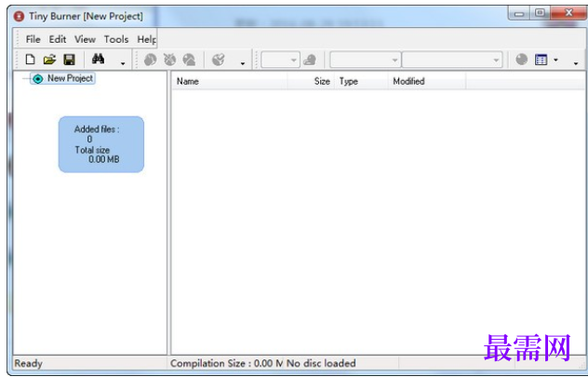
Task: Open the Tools menu
Action: coord(116,39)
